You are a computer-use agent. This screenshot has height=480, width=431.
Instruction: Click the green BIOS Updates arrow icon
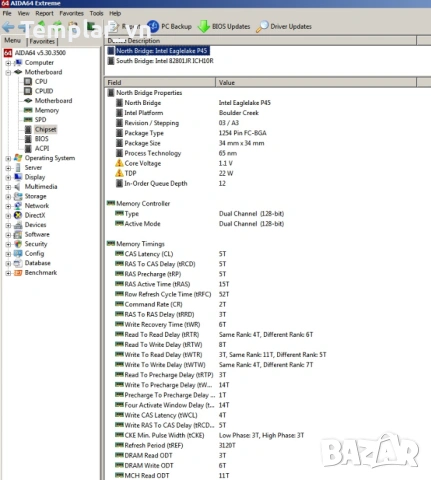[203, 26]
